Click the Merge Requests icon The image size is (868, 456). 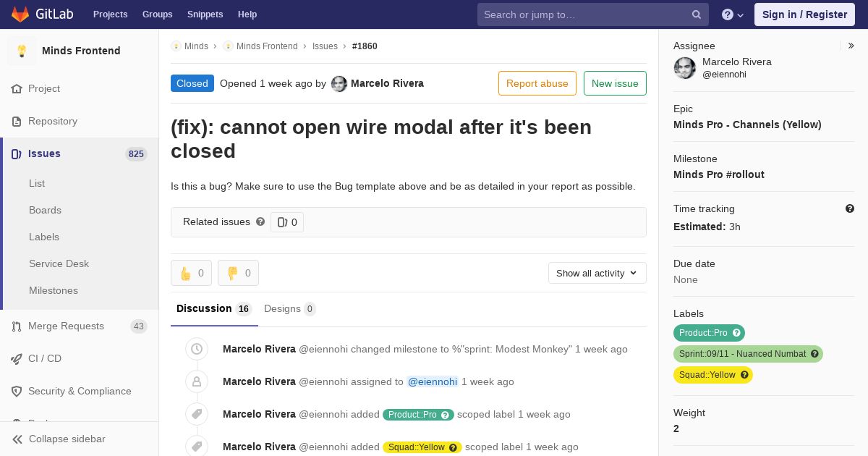17,326
